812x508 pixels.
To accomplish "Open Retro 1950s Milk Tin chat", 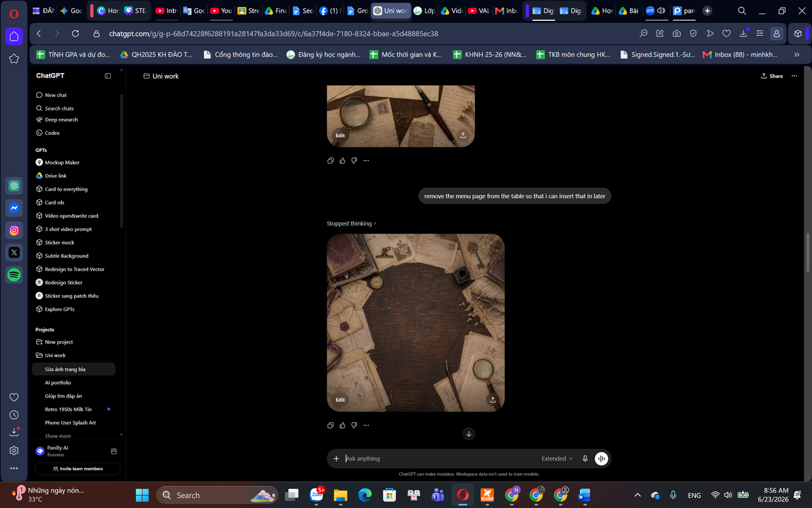I will [74, 409].
